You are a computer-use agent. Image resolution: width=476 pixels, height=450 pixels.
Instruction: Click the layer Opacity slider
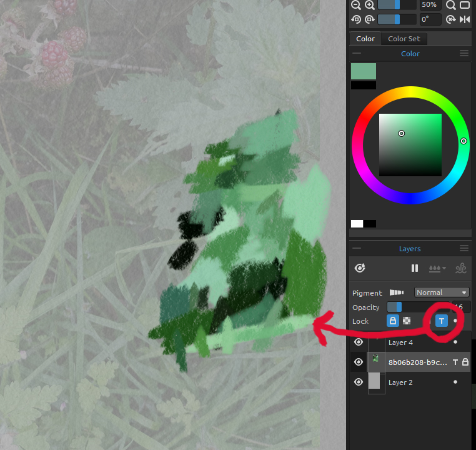(x=418, y=307)
